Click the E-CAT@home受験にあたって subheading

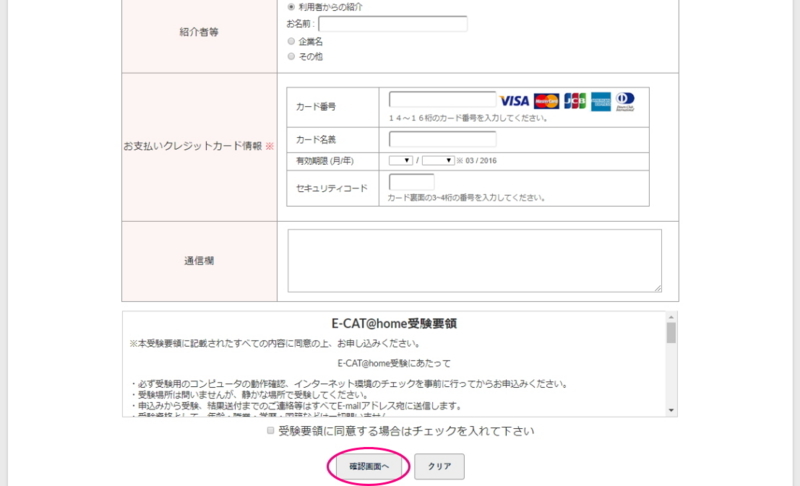point(394,363)
